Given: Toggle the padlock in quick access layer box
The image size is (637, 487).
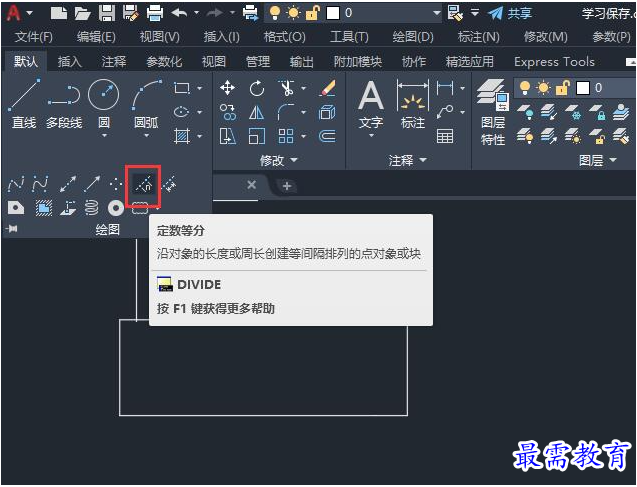Looking at the screenshot, I should 312,13.
